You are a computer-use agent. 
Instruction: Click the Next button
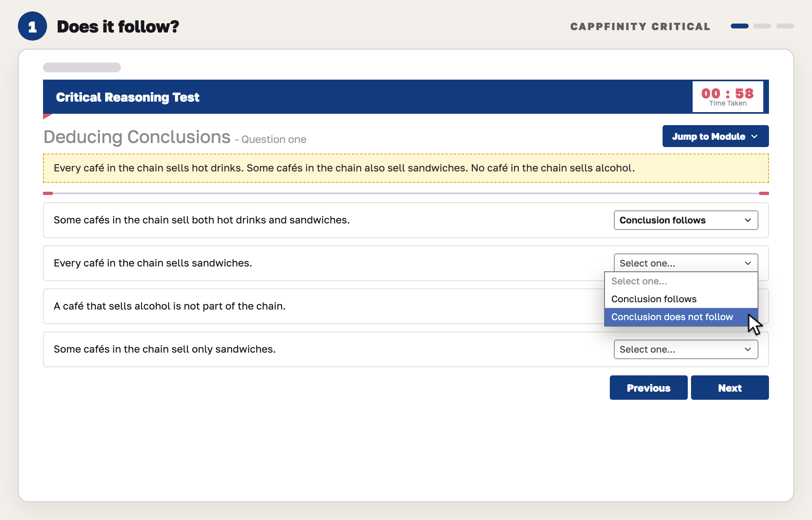coord(730,388)
